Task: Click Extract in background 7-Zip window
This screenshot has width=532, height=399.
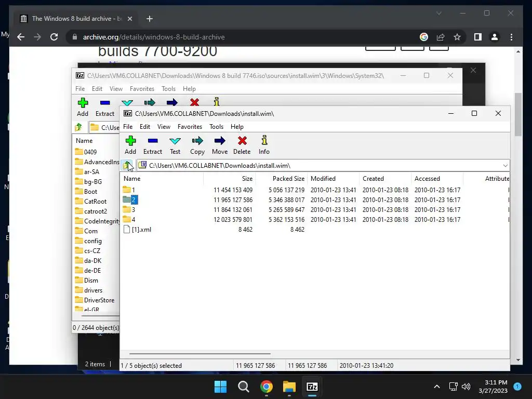Action: [x=105, y=107]
